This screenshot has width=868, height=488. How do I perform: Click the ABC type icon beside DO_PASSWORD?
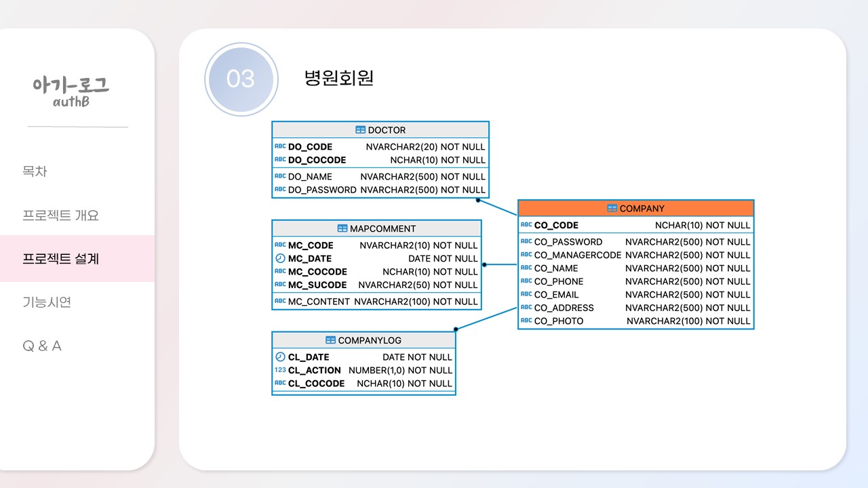[x=280, y=190]
